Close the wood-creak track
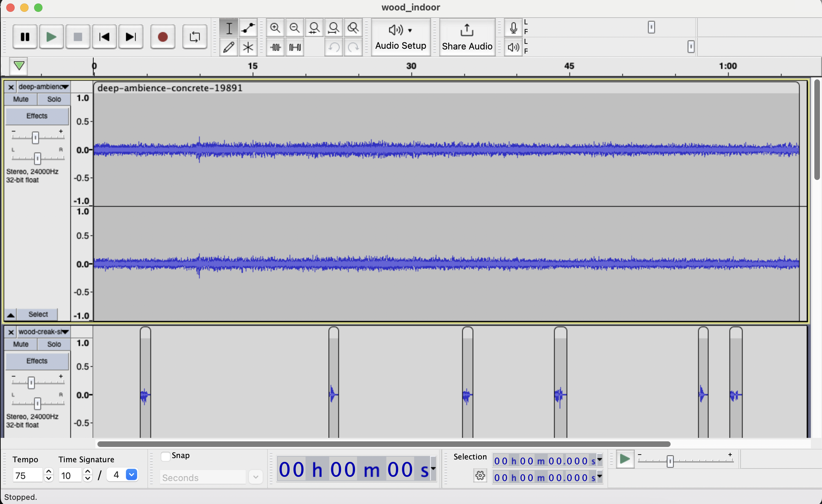Image resolution: width=822 pixels, height=504 pixels. tap(11, 332)
